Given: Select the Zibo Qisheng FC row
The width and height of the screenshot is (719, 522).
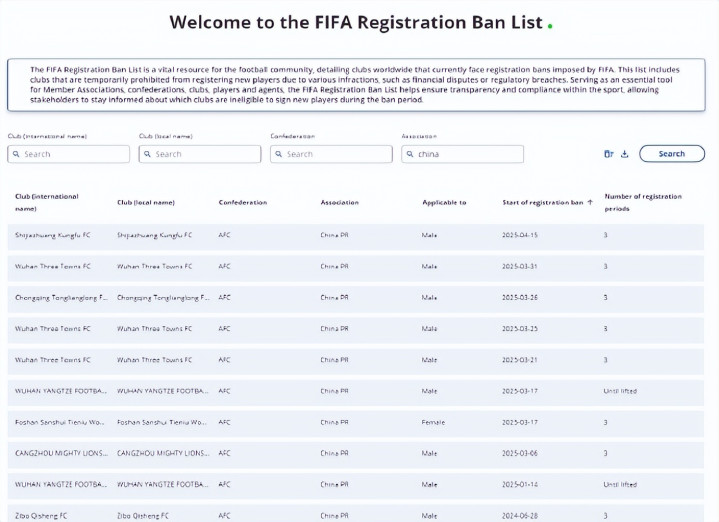Looking at the screenshot, I should click(x=355, y=514).
